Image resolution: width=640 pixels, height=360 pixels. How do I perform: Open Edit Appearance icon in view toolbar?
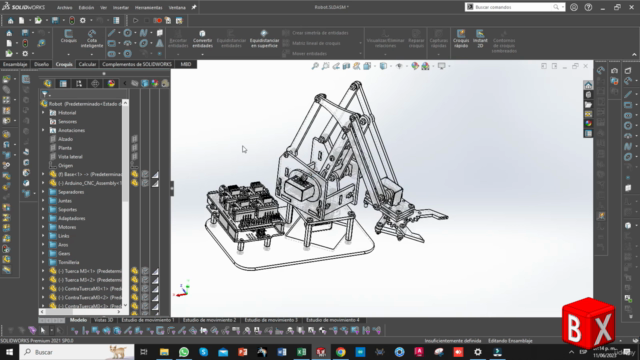(415, 66)
